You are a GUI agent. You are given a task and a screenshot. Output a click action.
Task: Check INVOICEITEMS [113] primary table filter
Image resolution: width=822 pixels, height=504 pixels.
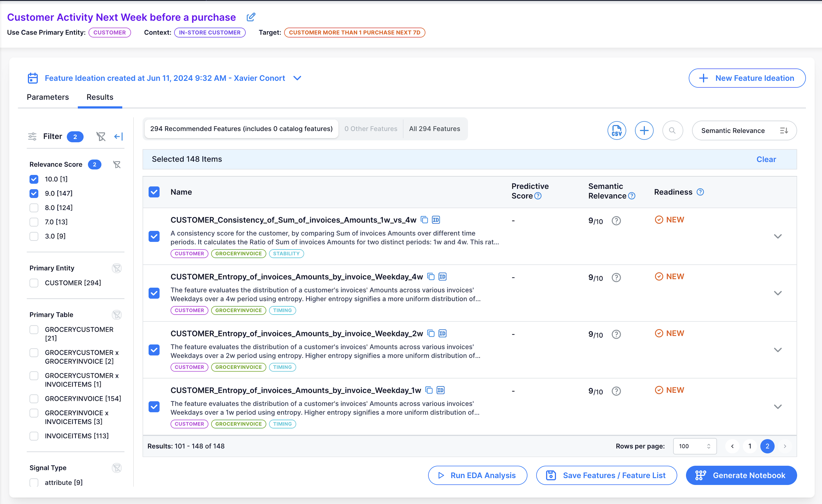click(x=34, y=436)
